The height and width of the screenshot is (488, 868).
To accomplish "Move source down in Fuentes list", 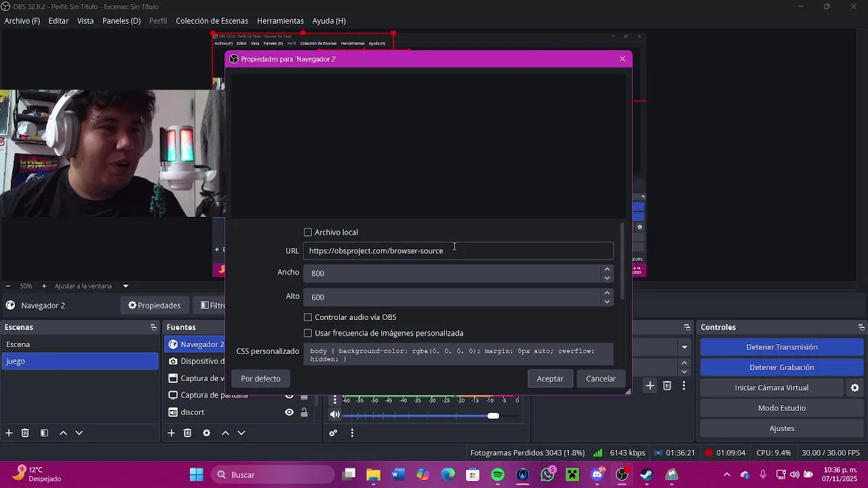I will coord(241,433).
